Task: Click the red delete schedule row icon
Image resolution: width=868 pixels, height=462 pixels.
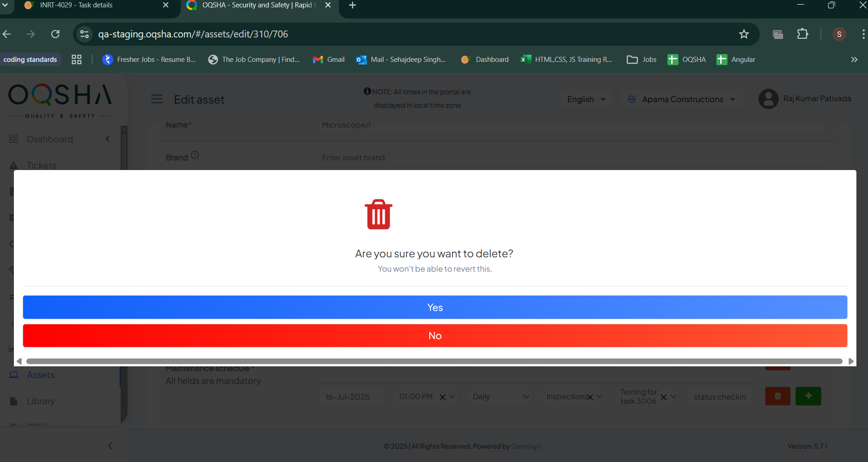Action: click(777, 396)
